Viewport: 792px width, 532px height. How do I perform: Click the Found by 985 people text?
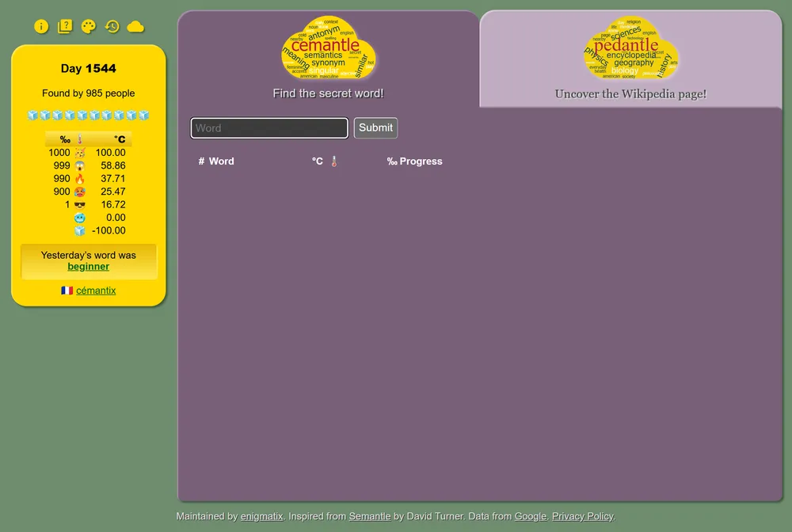89,93
